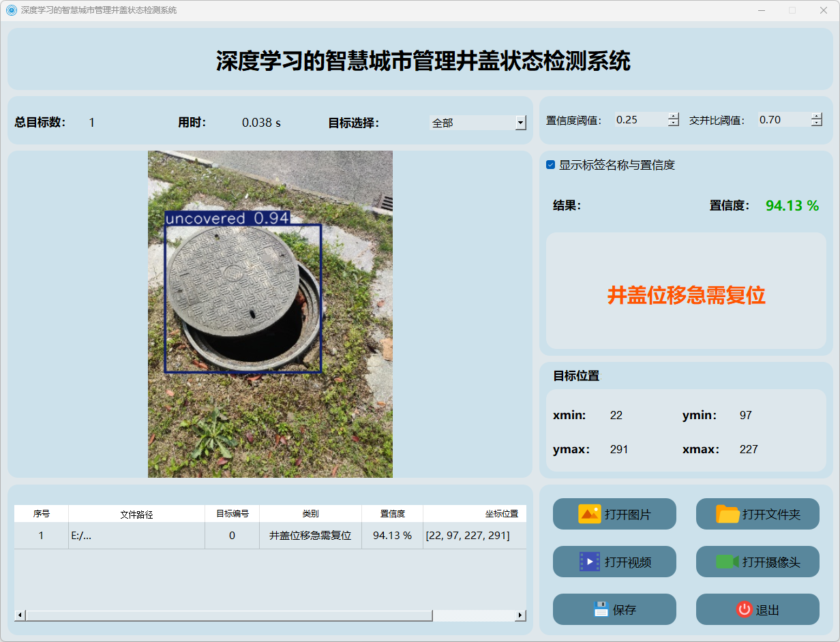
Task: Click the floppy disk save icon
Action: pos(601,609)
